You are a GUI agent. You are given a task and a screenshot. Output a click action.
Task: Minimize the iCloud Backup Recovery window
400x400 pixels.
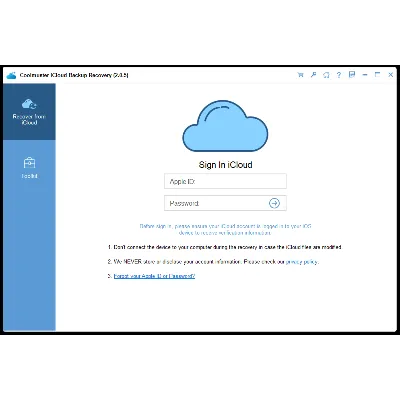point(365,75)
